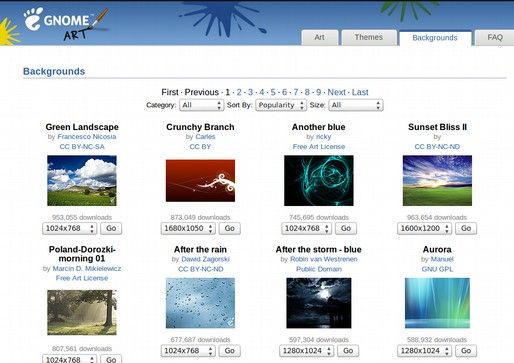Open the Green Landscape wallpaper thumbnail

[x=82, y=180]
